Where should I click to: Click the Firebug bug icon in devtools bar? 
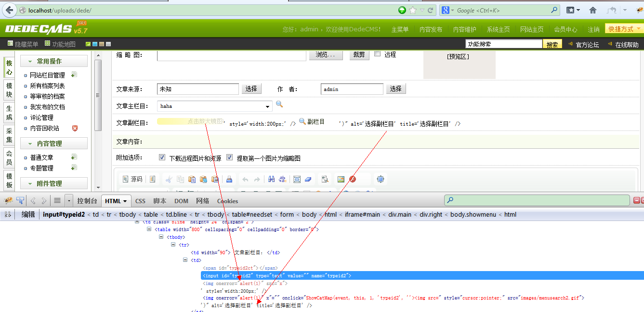tap(9, 201)
